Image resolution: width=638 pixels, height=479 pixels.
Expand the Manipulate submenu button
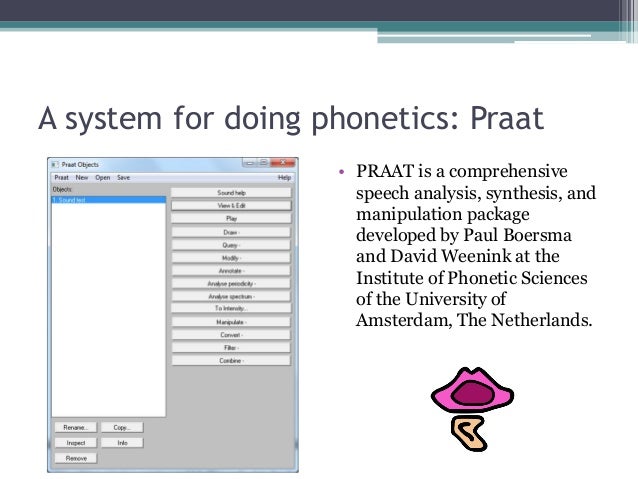pos(231,322)
